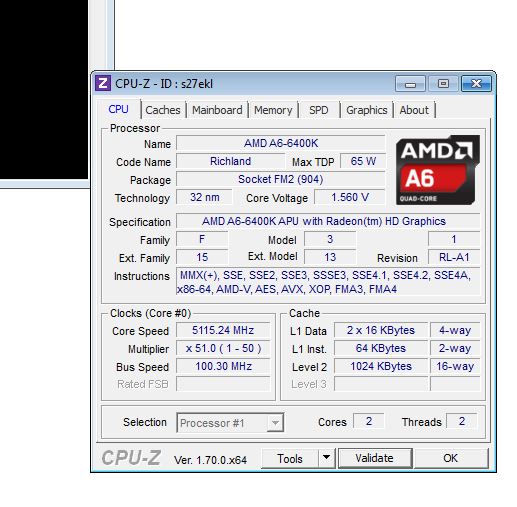Viewport: 517px width, 507px height.
Task: Click the Threads count value
Action: point(462,421)
